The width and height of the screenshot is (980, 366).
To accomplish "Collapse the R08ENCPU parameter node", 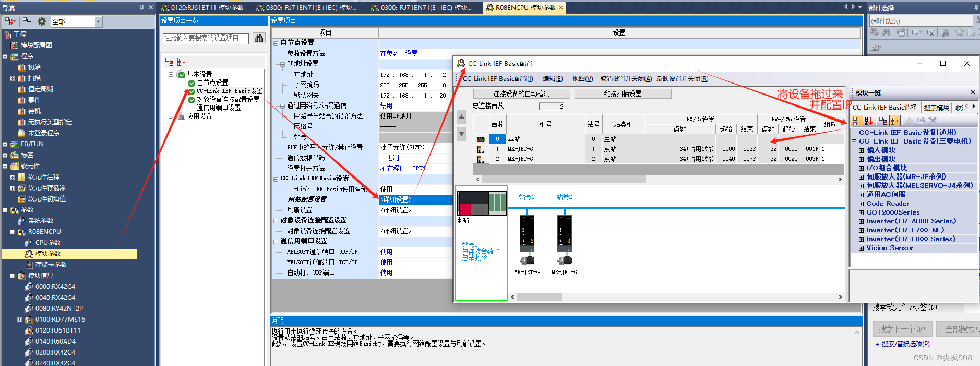I will click(x=12, y=232).
